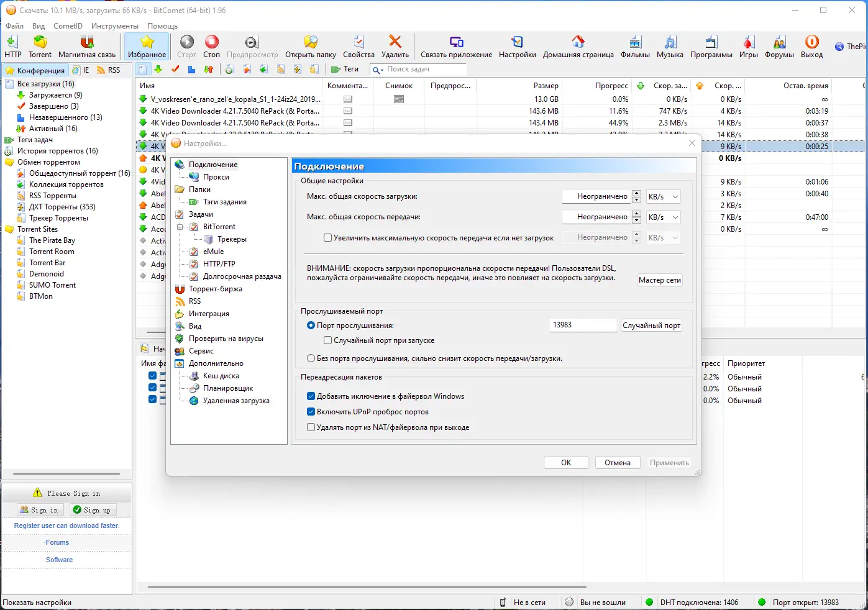The height and width of the screenshot is (610, 868).
Task: Switch to the Конференция sidebar tab
Action: [x=35, y=70]
